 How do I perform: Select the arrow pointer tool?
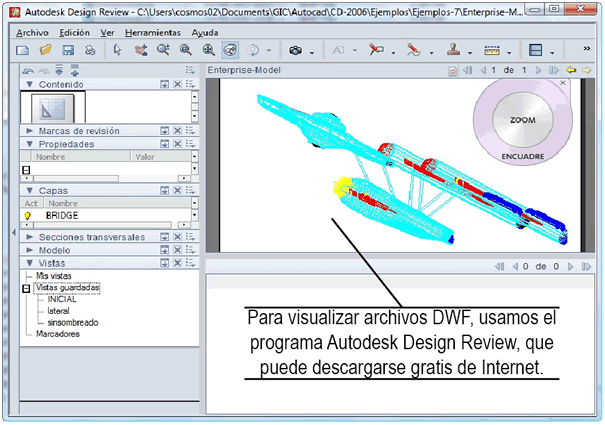117,50
